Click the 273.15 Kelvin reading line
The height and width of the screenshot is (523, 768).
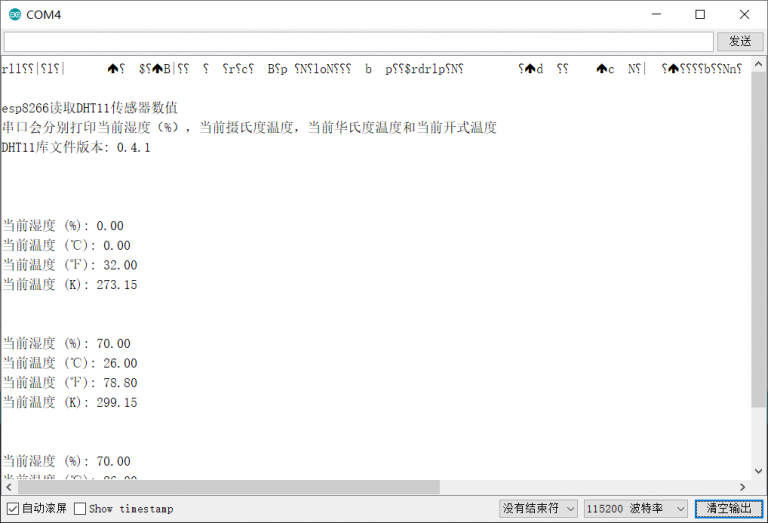tap(70, 285)
